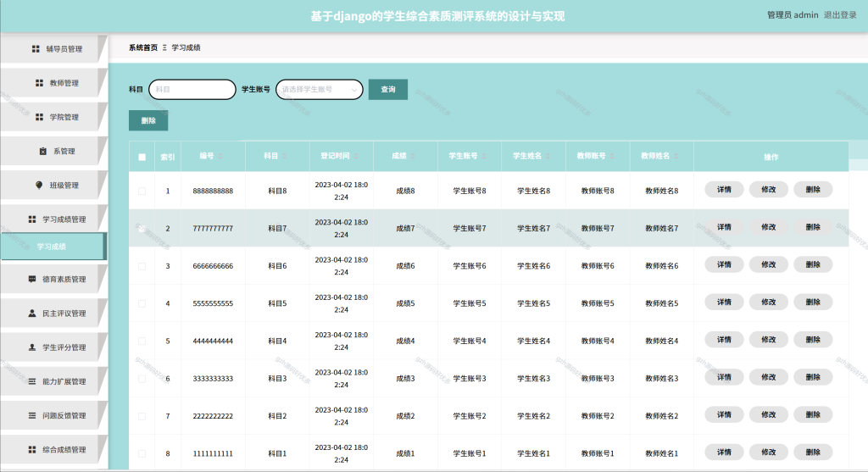Click 删除 for the 科目3 row
868x472 pixels.
813,377
